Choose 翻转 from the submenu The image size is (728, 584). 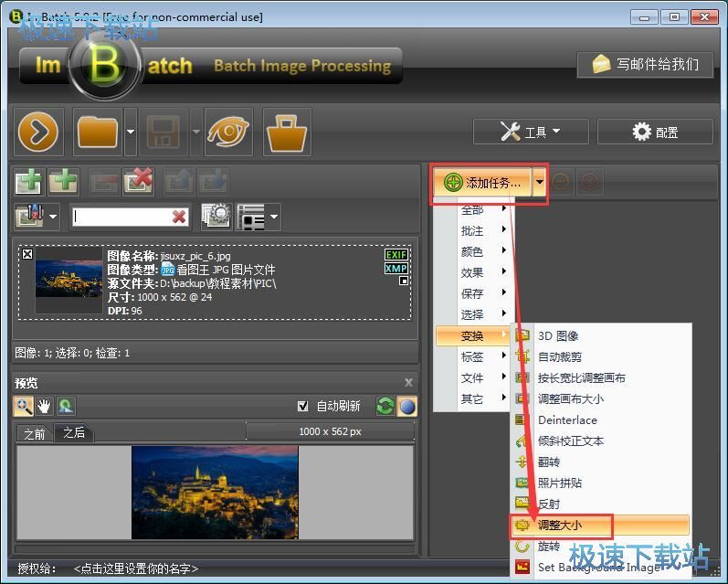[x=601, y=462]
